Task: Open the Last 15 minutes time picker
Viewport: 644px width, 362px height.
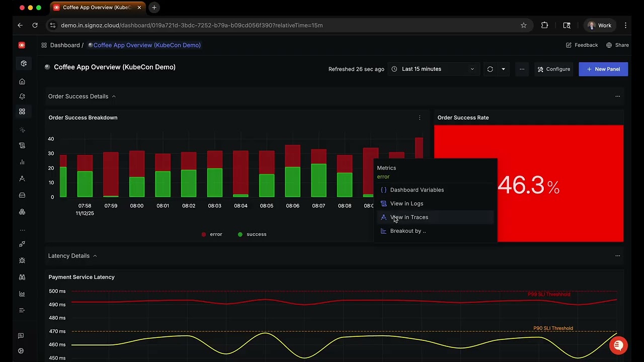Action: (x=433, y=69)
